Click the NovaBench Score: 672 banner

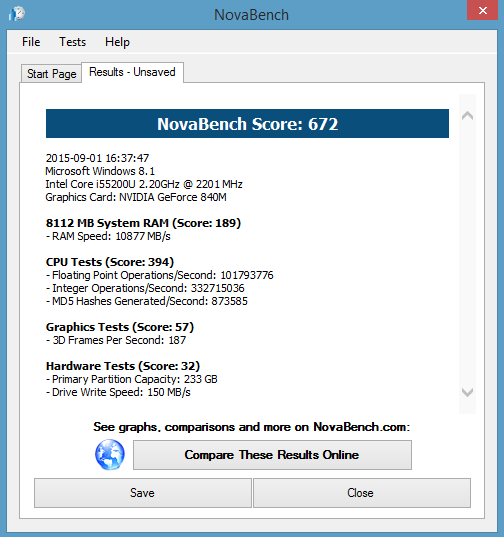click(247, 124)
